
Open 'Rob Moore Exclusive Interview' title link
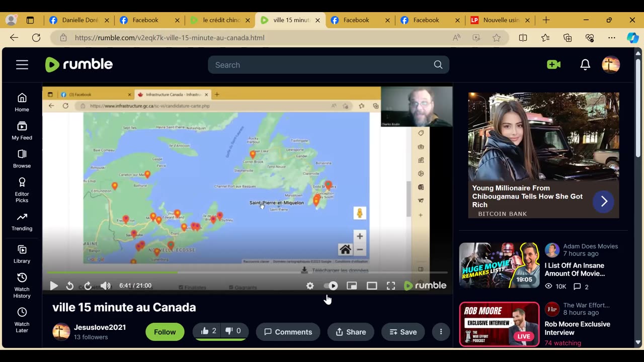(577, 328)
